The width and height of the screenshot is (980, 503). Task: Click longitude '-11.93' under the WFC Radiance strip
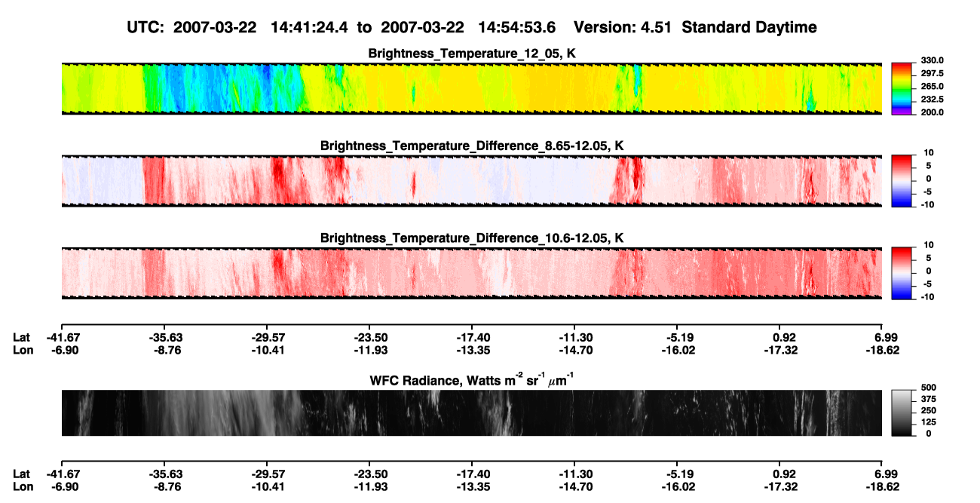pos(371,486)
